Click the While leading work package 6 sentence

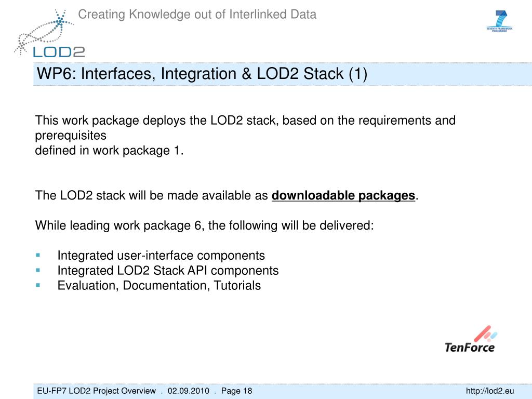(x=204, y=226)
